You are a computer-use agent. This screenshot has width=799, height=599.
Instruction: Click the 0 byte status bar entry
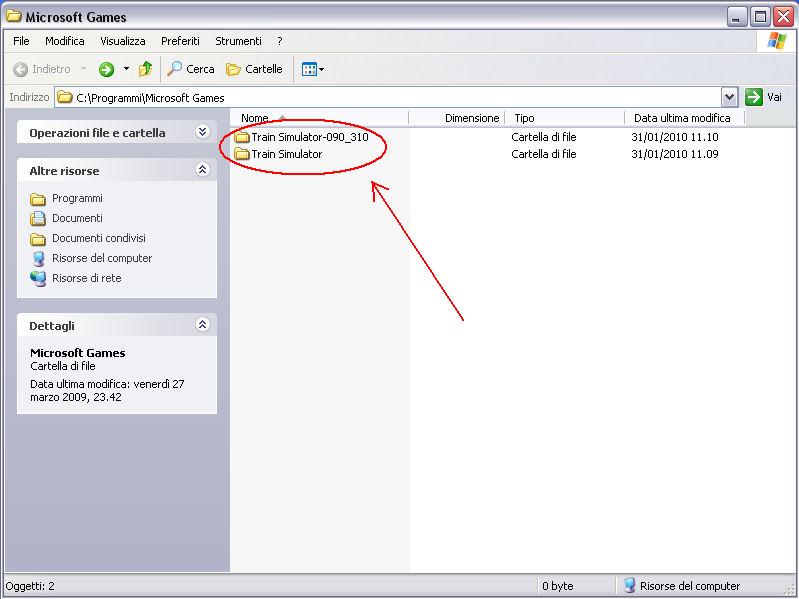point(557,586)
